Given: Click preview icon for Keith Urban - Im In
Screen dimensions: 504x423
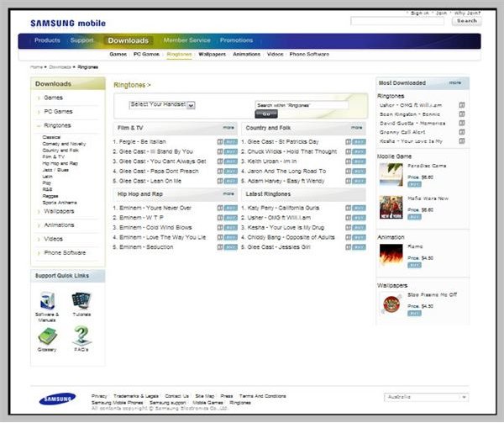Looking at the screenshot, I should click(x=348, y=161).
